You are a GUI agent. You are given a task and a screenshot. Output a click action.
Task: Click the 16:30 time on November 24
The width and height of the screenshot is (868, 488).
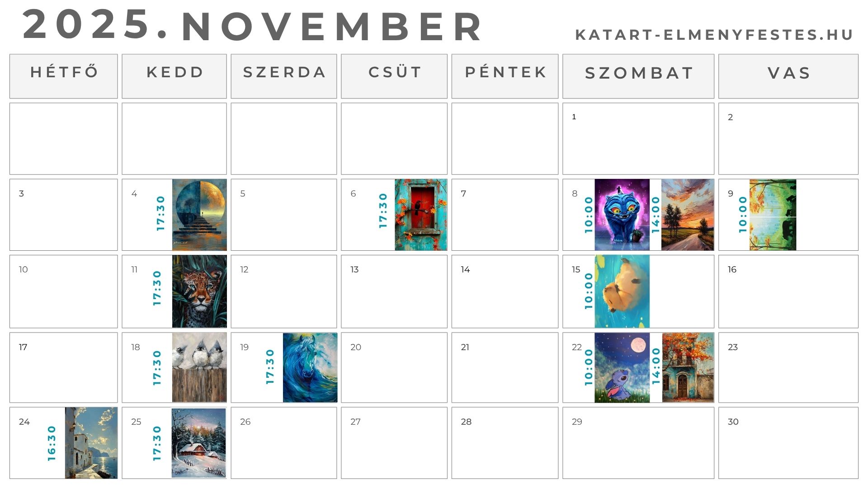(x=52, y=443)
